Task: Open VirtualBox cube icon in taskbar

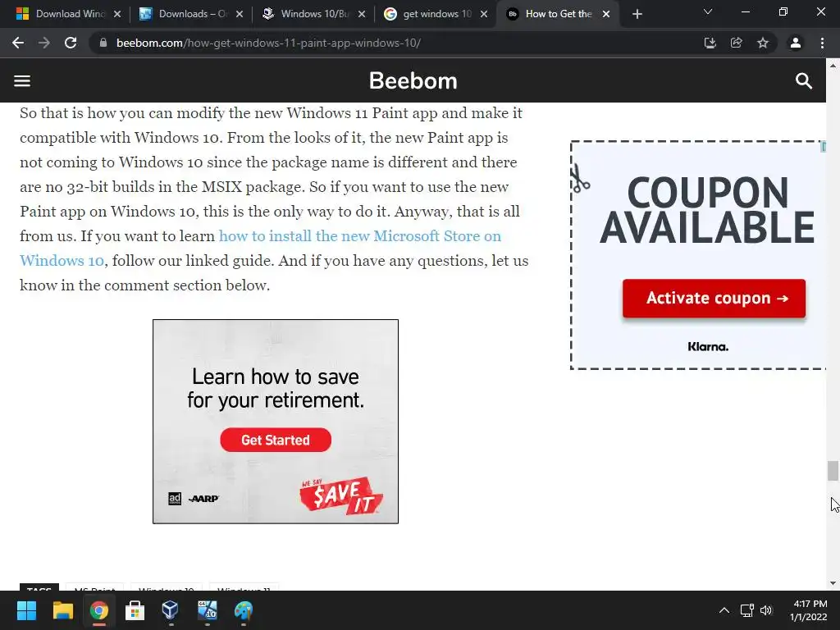Action: click(x=171, y=610)
